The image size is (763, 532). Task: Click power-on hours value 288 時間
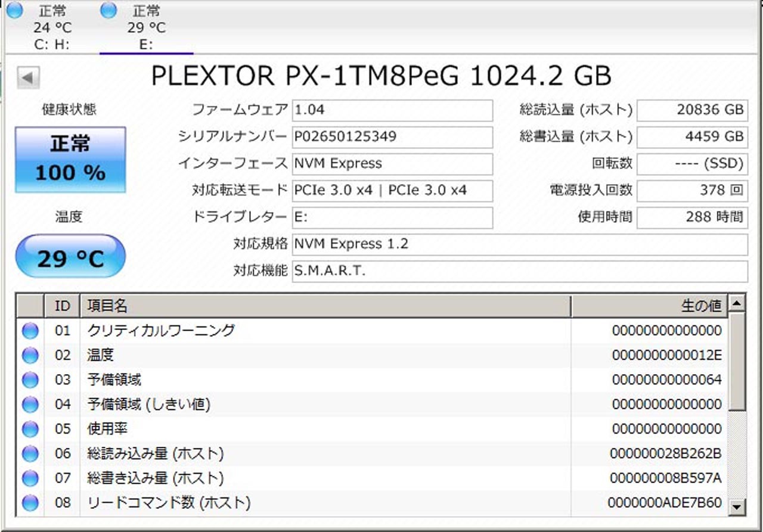692,217
